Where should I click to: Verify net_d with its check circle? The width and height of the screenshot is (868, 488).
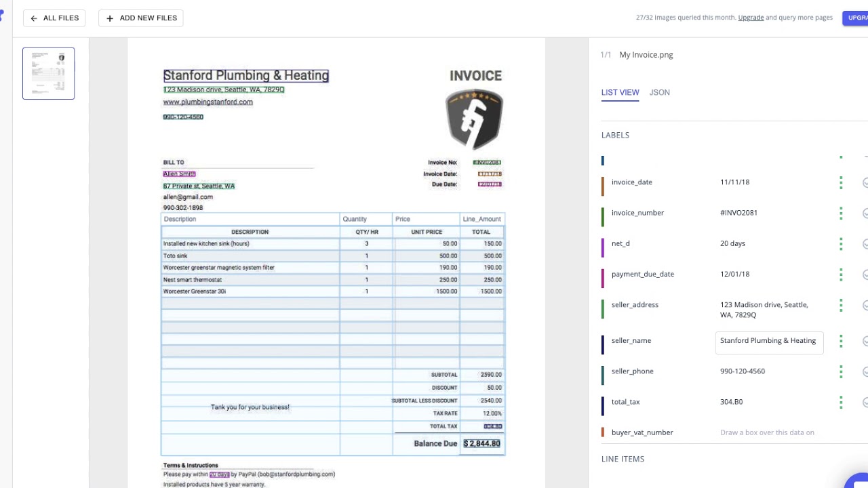[865, 243]
